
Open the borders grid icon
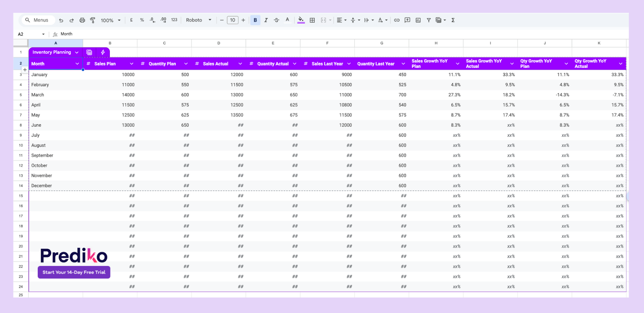pos(312,20)
